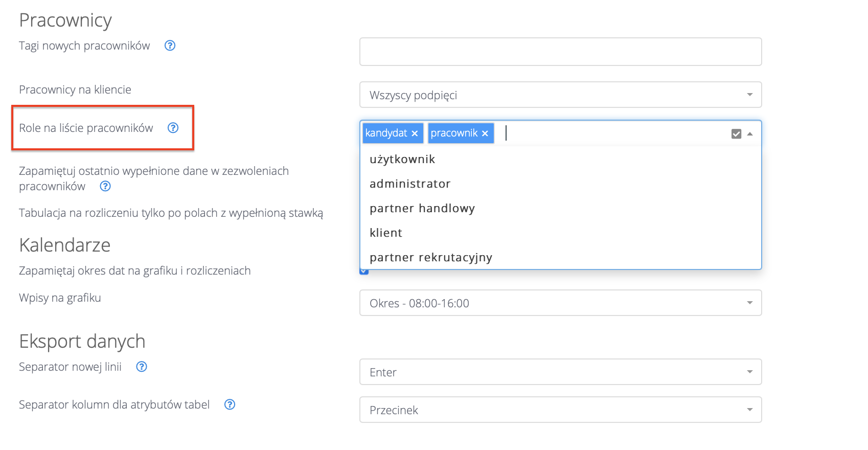Choose partner rekrutacyjny option
This screenshot has height=450, width=868.
431,258
